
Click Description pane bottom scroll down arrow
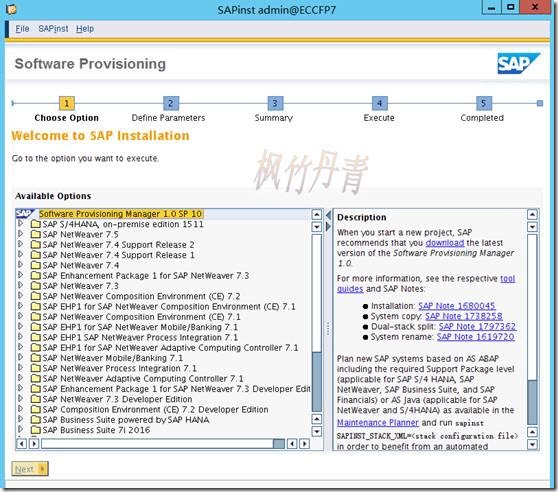coord(532,445)
